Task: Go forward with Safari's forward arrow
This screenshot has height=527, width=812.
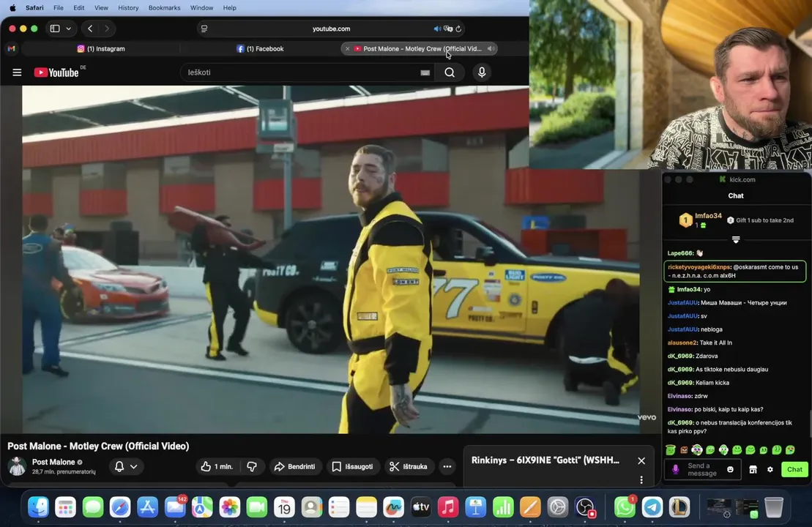Action: 107,29
